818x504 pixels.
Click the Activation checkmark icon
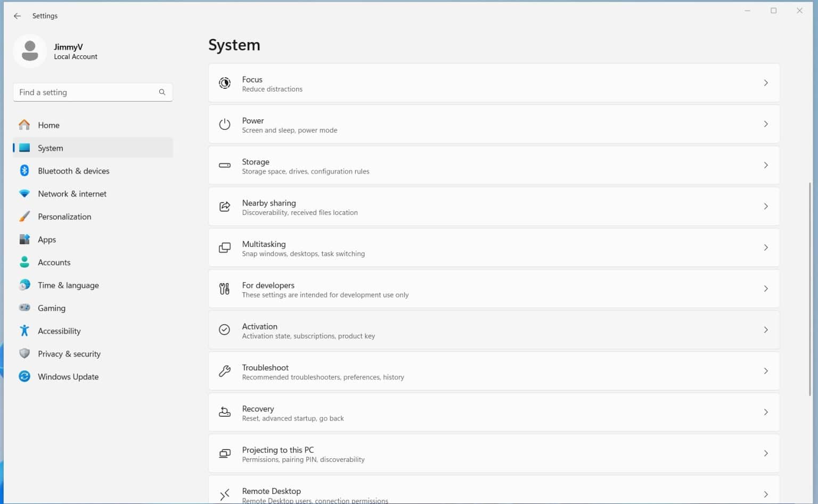(224, 330)
